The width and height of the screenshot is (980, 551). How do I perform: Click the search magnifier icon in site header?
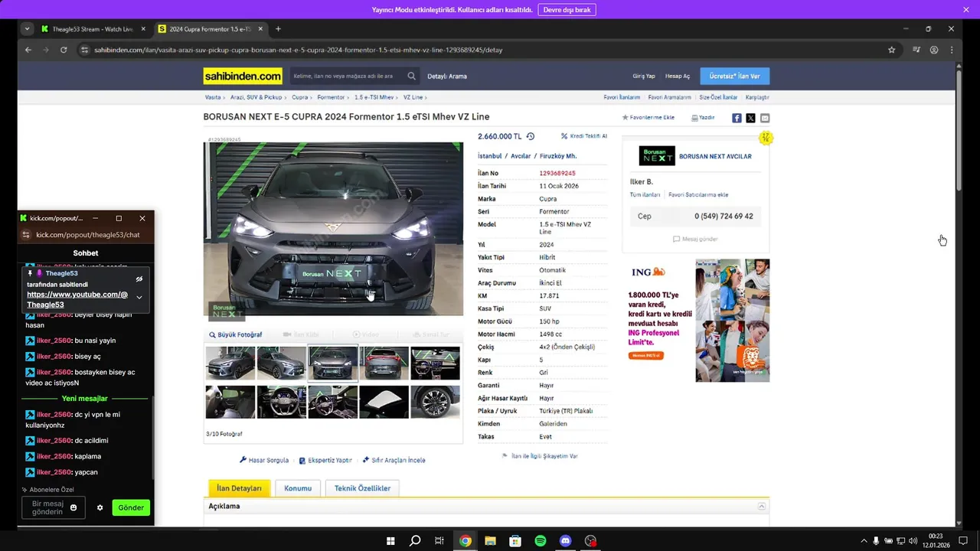[x=412, y=76]
